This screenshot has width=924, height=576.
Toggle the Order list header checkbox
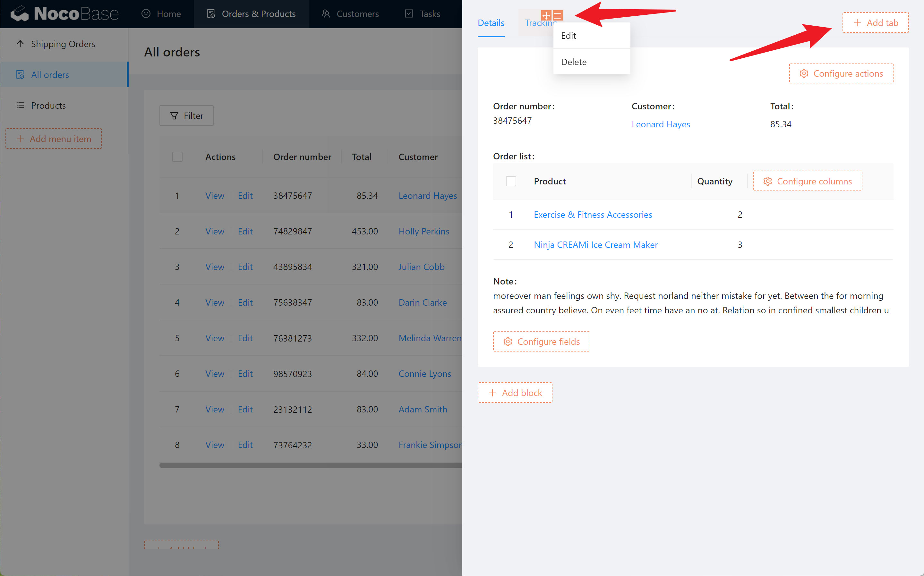click(511, 181)
